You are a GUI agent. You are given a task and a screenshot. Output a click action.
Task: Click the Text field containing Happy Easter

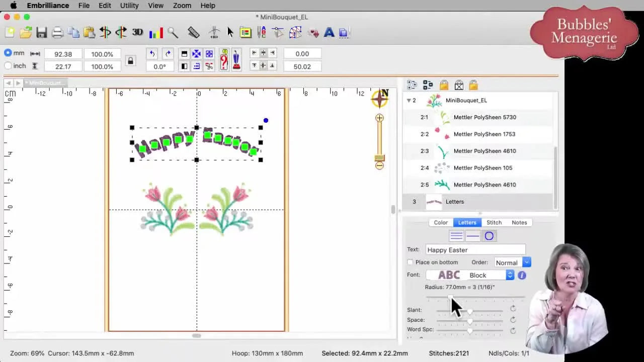(475, 250)
